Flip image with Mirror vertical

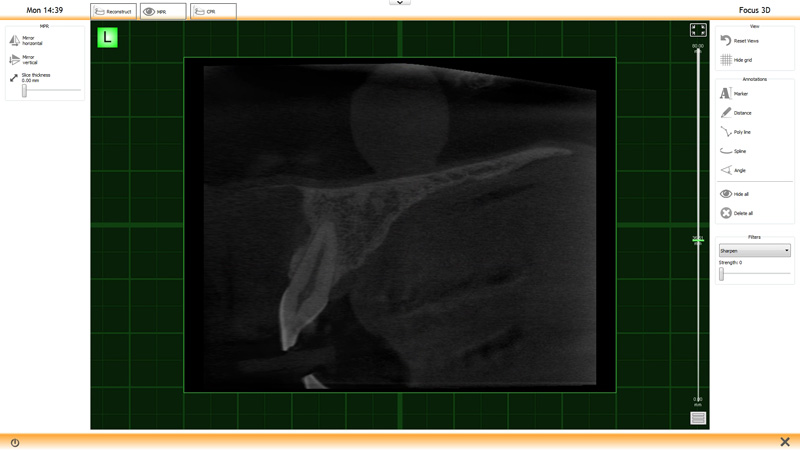pyautogui.click(x=15, y=59)
